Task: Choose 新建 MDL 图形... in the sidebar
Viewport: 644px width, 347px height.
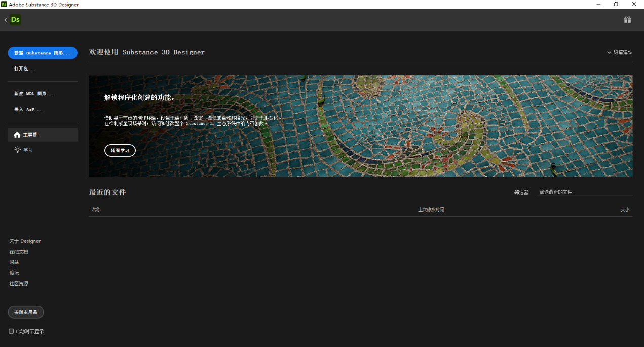Action: pos(33,94)
